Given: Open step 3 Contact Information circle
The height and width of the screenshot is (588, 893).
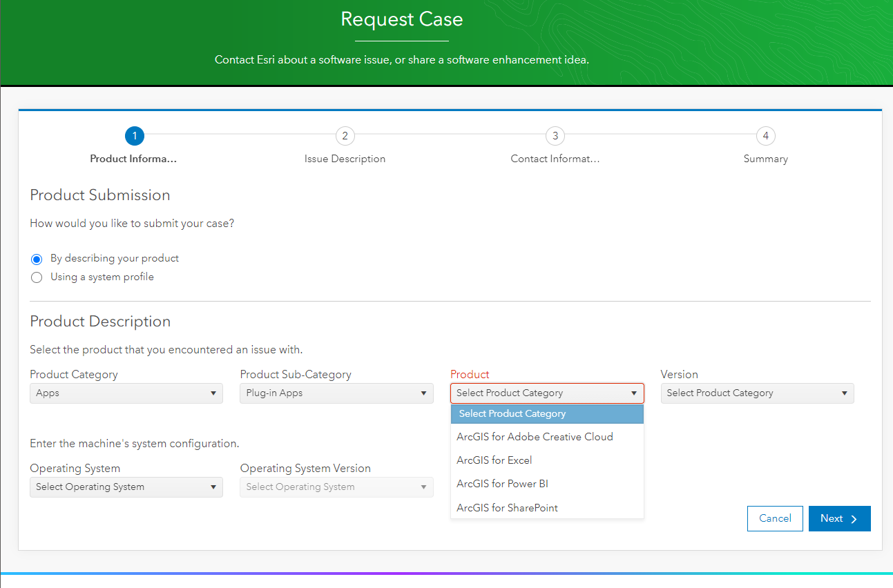Looking at the screenshot, I should [x=555, y=136].
